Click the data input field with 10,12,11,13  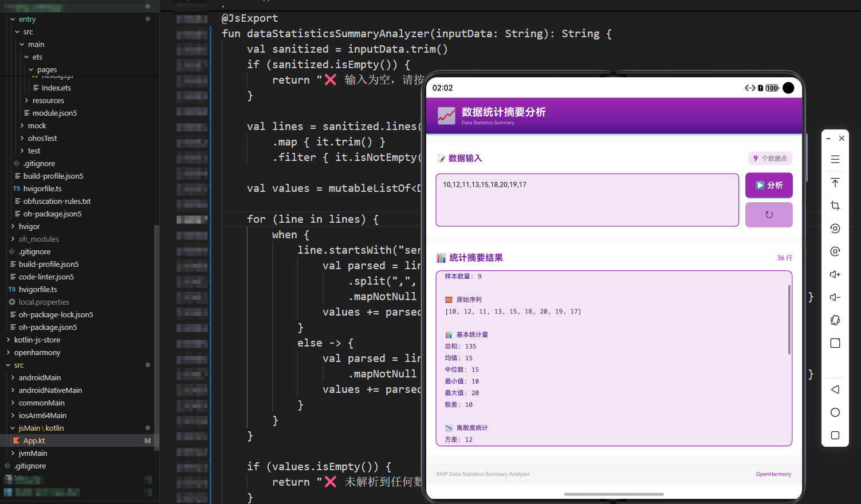[x=587, y=200]
